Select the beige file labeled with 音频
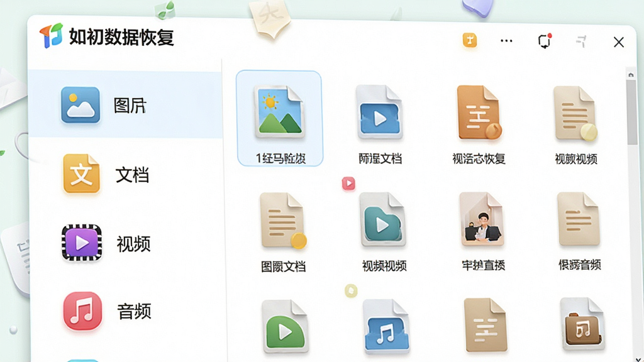Image resolution: width=644 pixels, height=362 pixels. tap(579, 219)
